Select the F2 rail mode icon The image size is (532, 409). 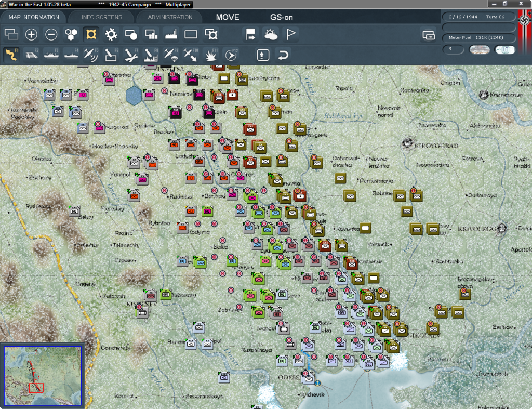(32, 55)
